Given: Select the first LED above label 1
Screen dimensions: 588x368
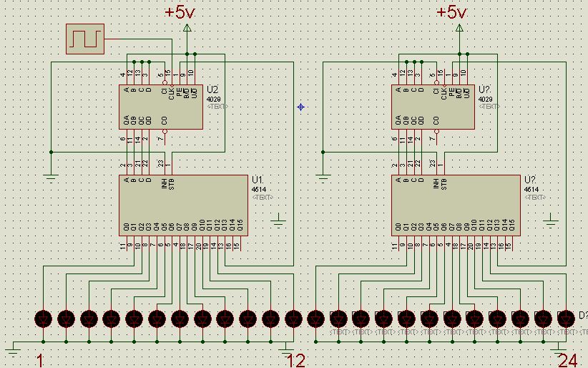Looking at the screenshot, I should 44,319.
